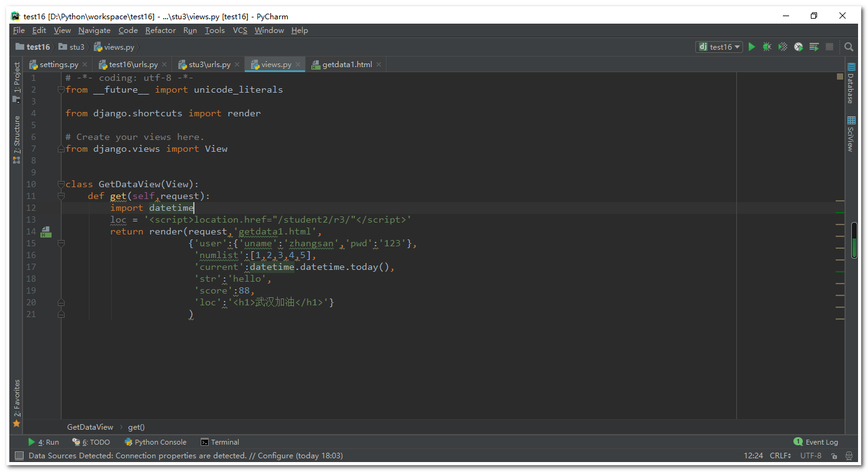The width and height of the screenshot is (868, 472).
Task: Select stu3 folder in navigation breadcrumb
Action: point(71,47)
